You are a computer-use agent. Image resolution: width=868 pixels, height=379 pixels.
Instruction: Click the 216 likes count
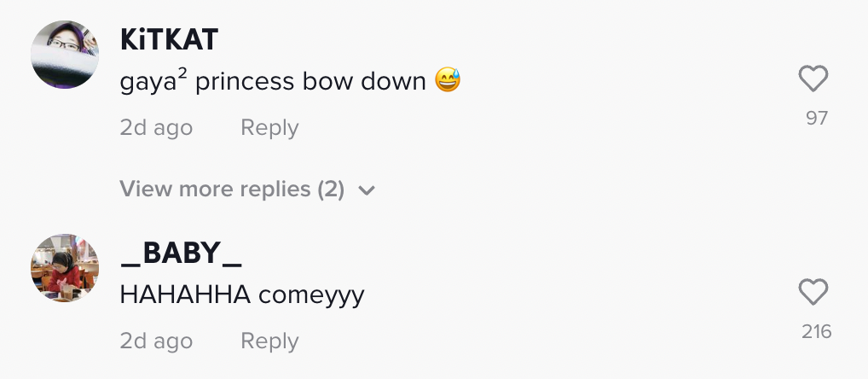817,332
